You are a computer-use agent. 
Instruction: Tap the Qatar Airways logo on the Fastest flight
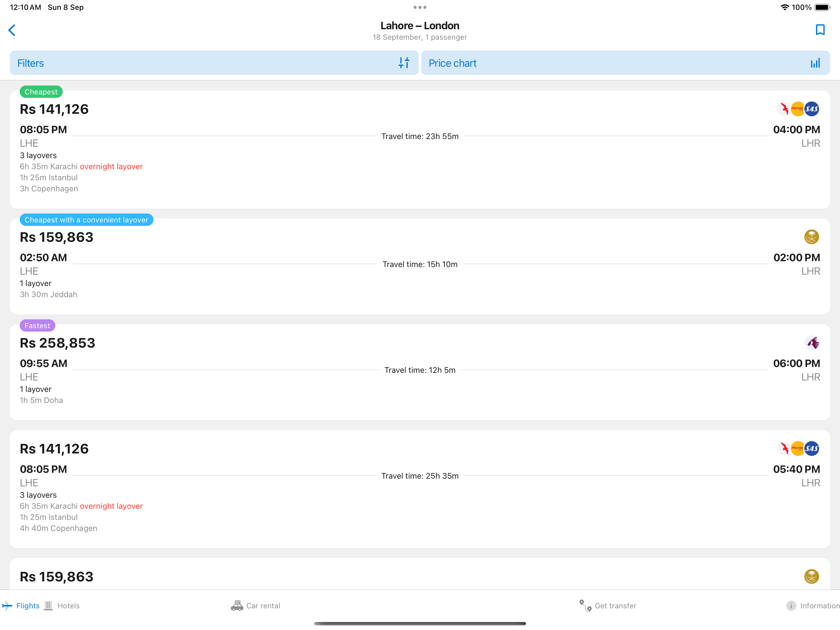tap(812, 343)
